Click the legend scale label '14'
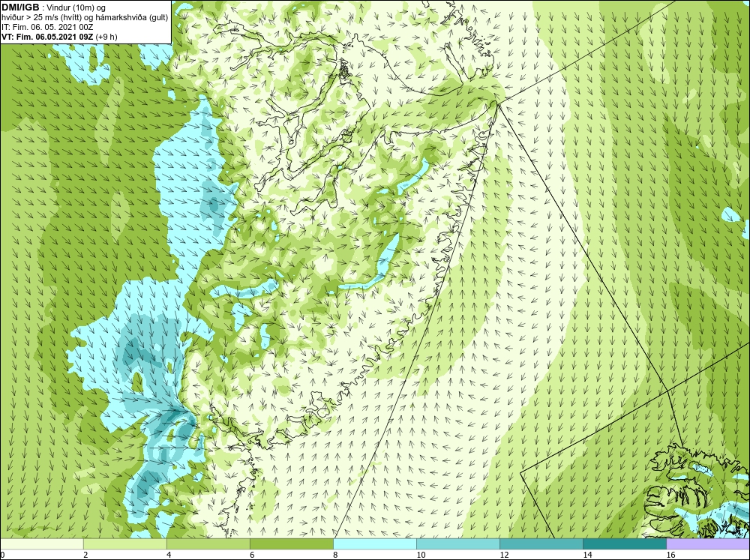The height and width of the screenshot is (560, 750). point(587,555)
